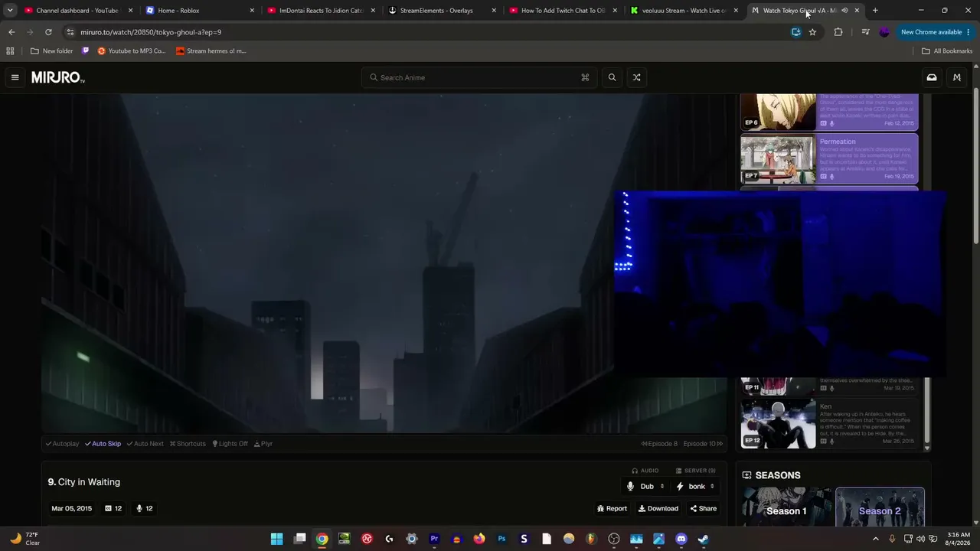Open the Windows Start menu
This screenshot has height=551, width=980.
click(x=276, y=539)
